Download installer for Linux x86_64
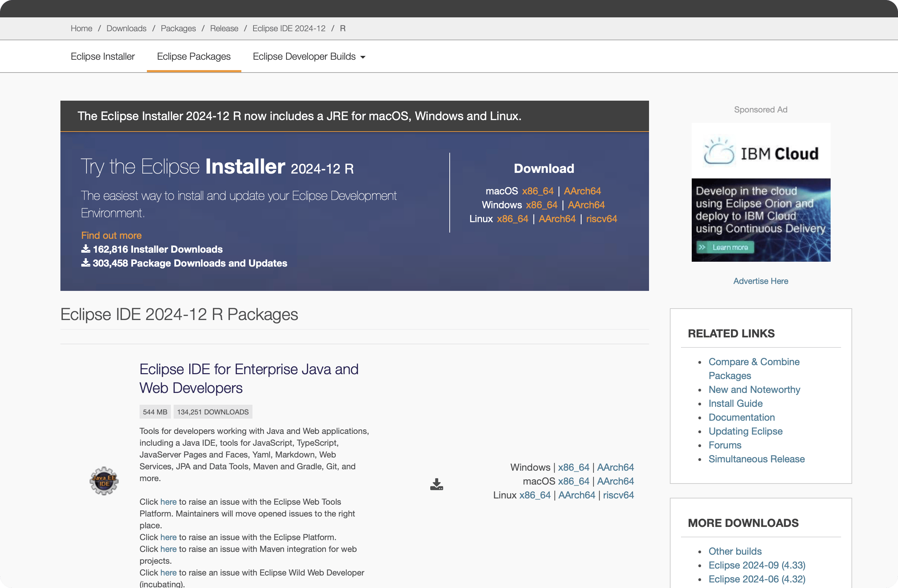898x588 pixels. point(513,219)
